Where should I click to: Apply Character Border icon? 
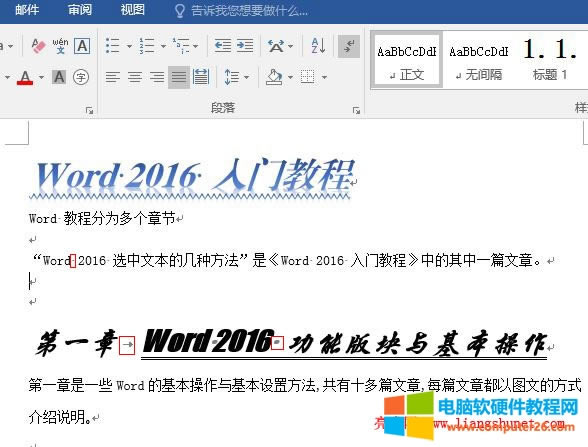pos(82,46)
